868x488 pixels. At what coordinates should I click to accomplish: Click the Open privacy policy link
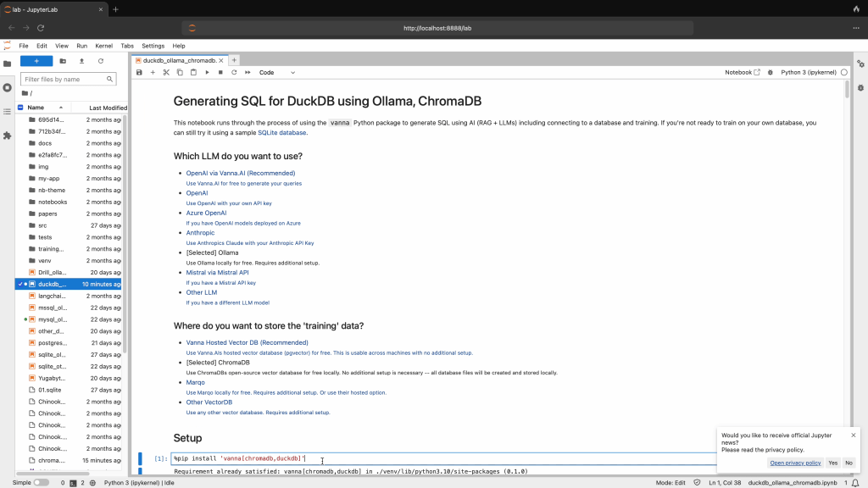795,463
